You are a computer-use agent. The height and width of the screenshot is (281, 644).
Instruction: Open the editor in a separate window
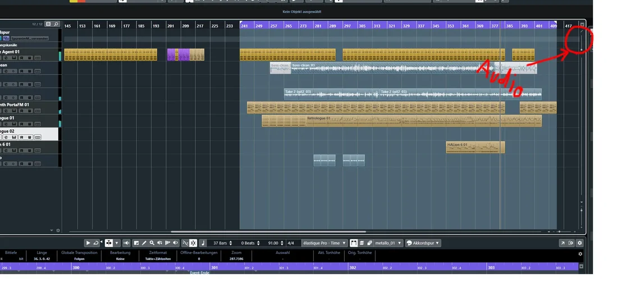coord(562,243)
